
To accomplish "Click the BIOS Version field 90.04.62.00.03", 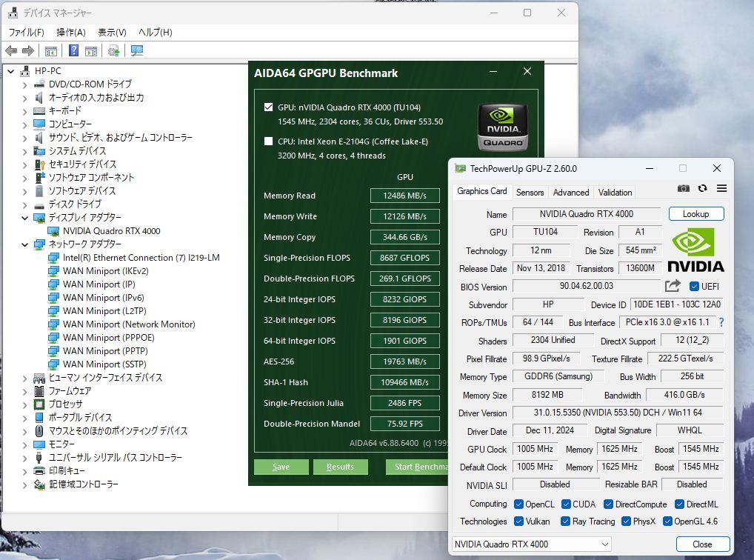I will tap(586, 286).
